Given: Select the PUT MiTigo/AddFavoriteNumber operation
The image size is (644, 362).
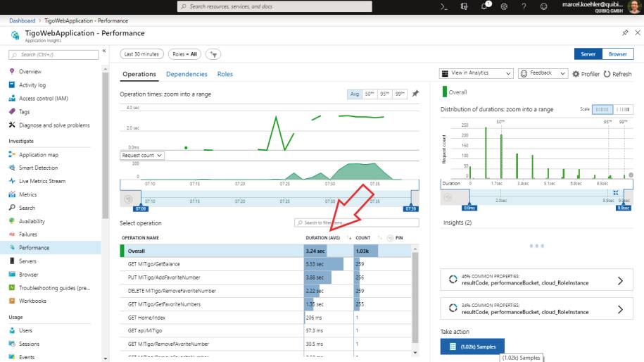Looking at the screenshot, I should (265, 277).
